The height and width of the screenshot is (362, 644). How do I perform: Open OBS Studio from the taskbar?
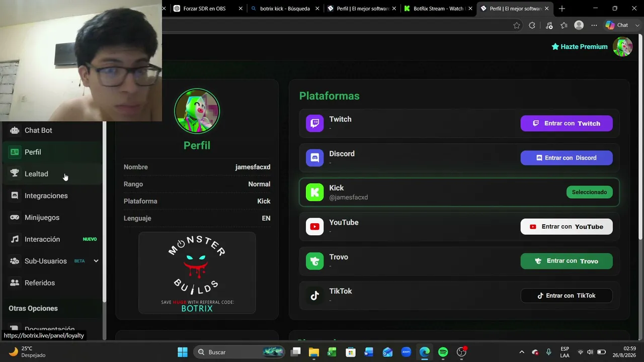coord(461,352)
